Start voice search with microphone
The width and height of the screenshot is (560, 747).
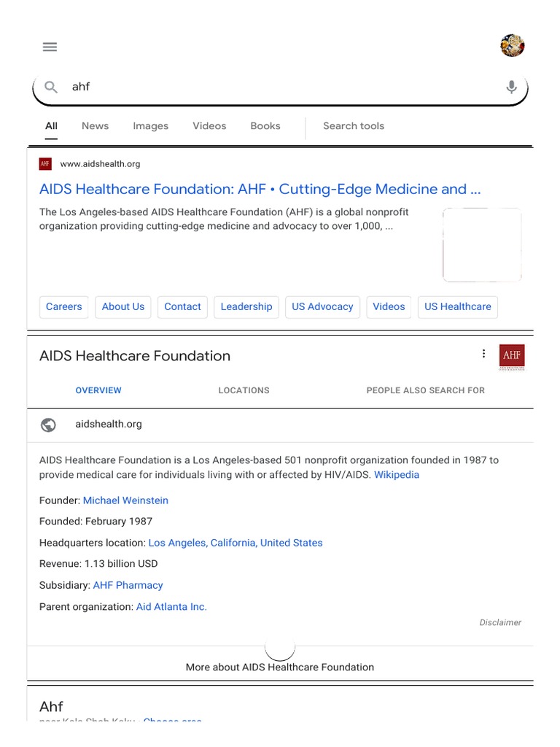click(512, 87)
